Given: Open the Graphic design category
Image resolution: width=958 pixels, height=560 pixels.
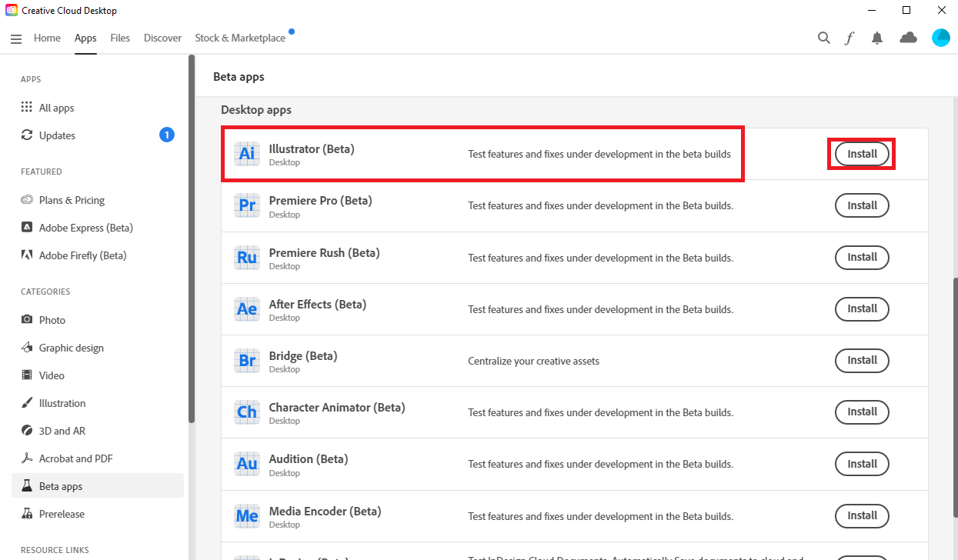Looking at the screenshot, I should pyautogui.click(x=71, y=348).
